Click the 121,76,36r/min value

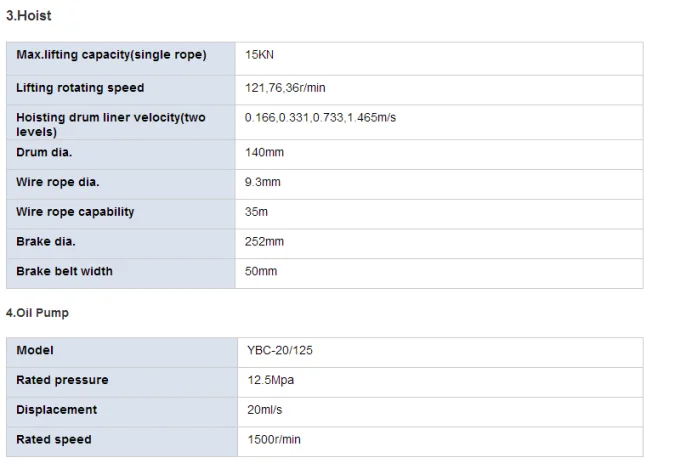point(287,88)
